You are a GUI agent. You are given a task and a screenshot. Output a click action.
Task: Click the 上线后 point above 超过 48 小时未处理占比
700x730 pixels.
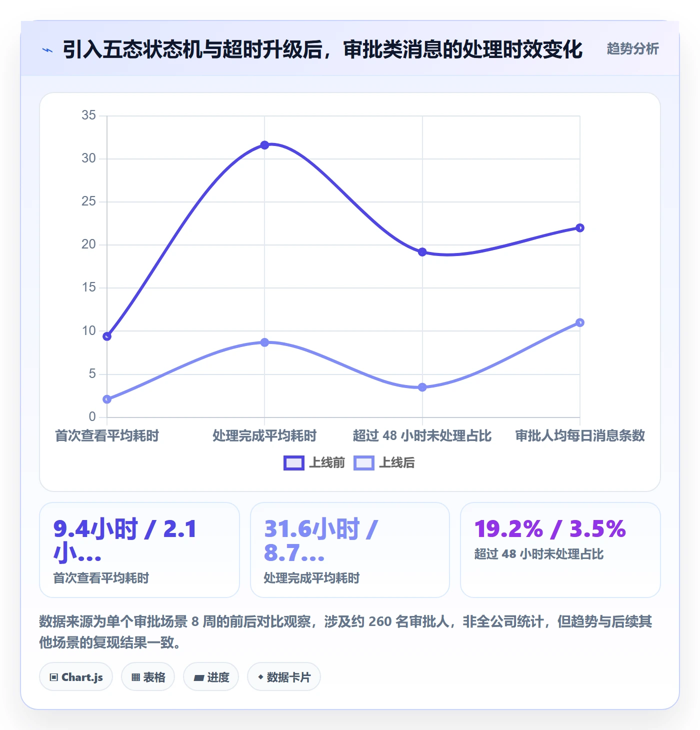coord(422,387)
